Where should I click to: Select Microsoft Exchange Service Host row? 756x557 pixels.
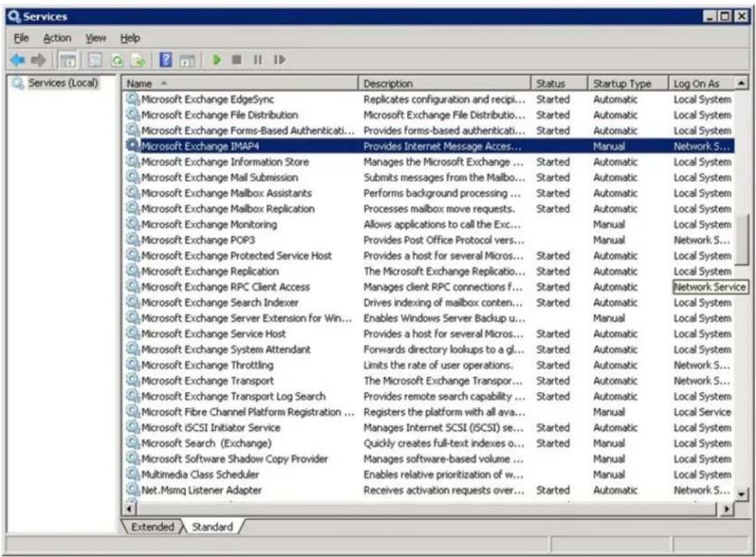pyautogui.click(x=429, y=333)
